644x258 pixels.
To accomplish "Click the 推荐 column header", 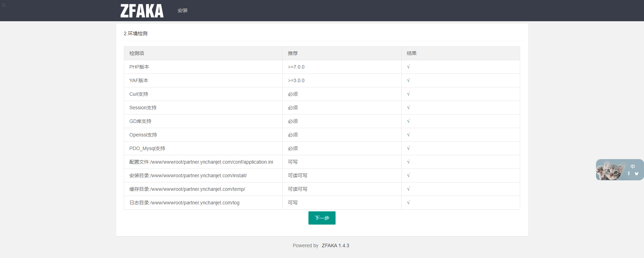I will click(293, 53).
